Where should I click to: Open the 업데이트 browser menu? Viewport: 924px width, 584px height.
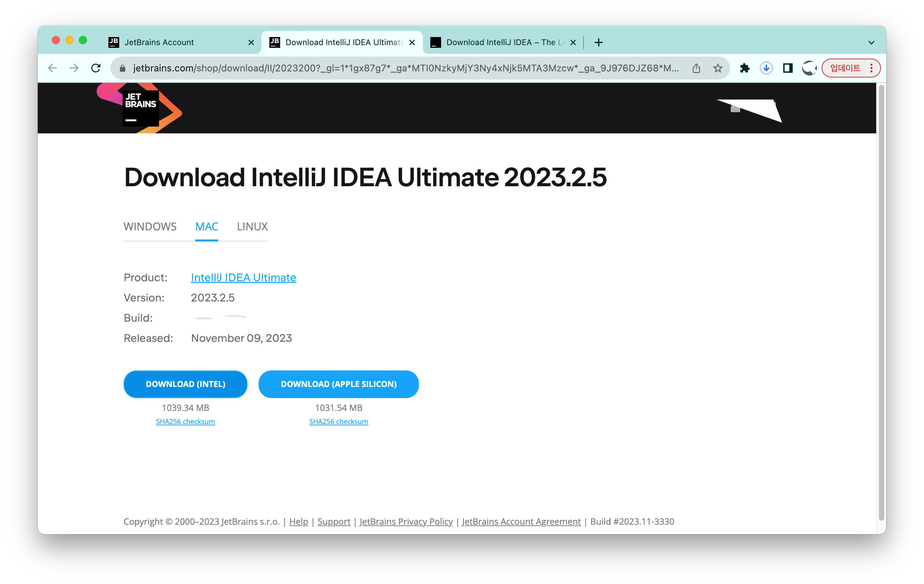point(850,68)
